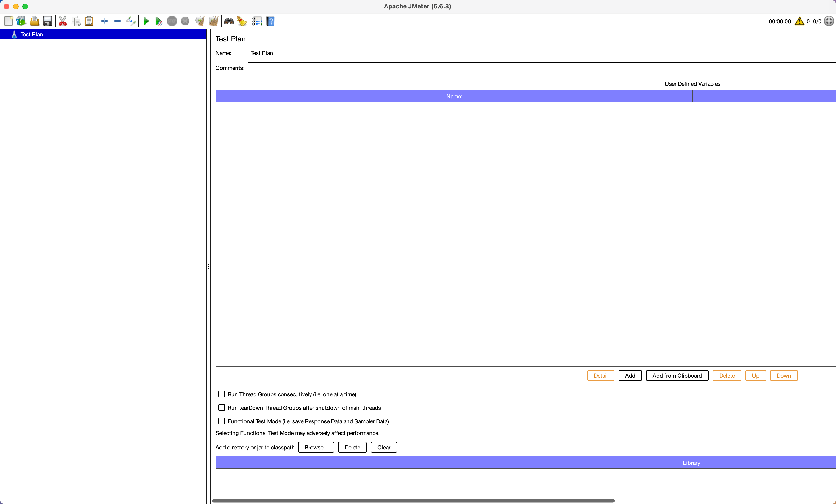Click the Up button
This screenshot has width=836, height=504.
[755, 376]
